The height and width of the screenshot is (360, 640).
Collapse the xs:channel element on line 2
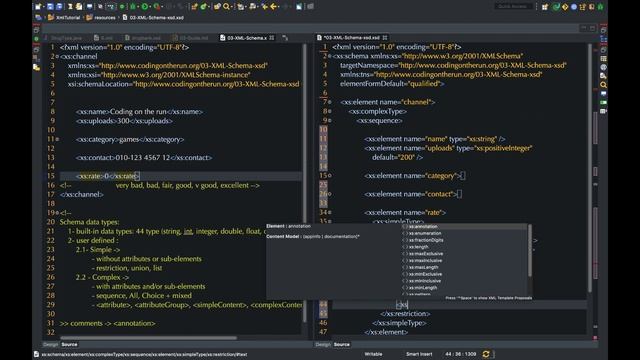pyautogui.click(x=57, y=56)
